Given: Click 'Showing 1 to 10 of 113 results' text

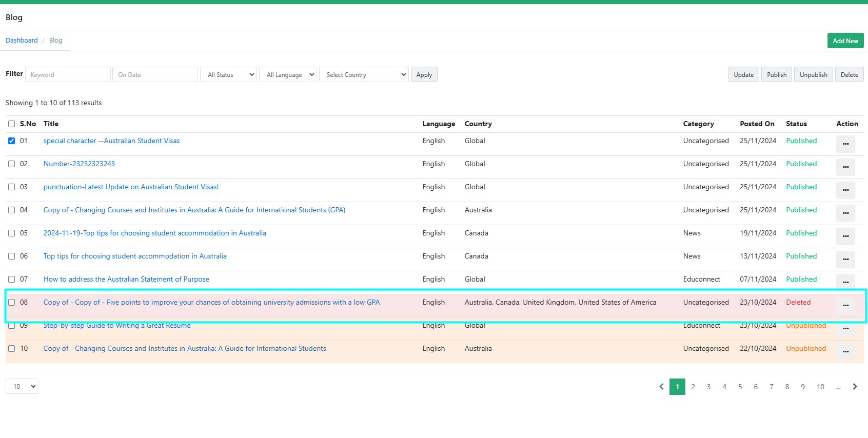Looking at the screenshot, I should click(54, 103).
